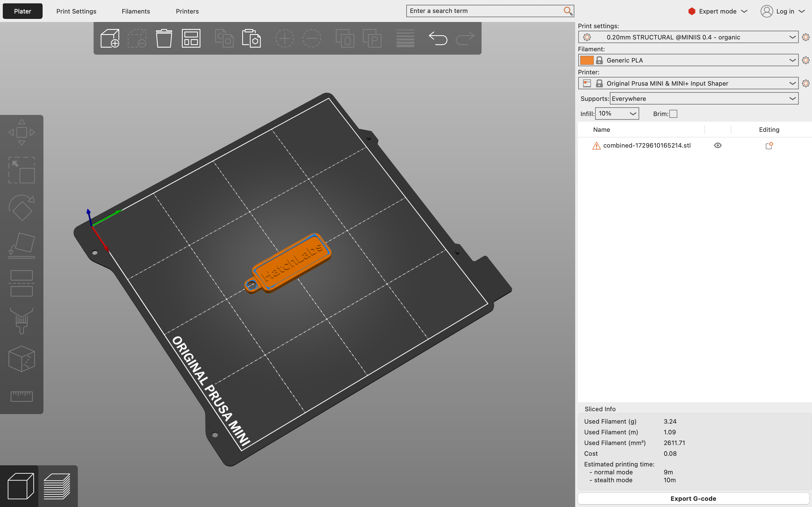The height and width of the screenshot is (507, 812).
Task: Open the Supports Everywhere dropdown
Action: click(704, 99)
